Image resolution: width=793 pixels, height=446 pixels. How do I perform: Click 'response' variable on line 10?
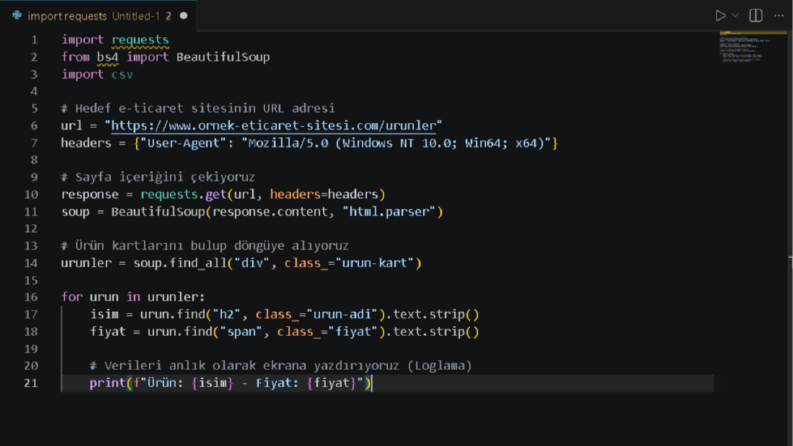(90, 194)
